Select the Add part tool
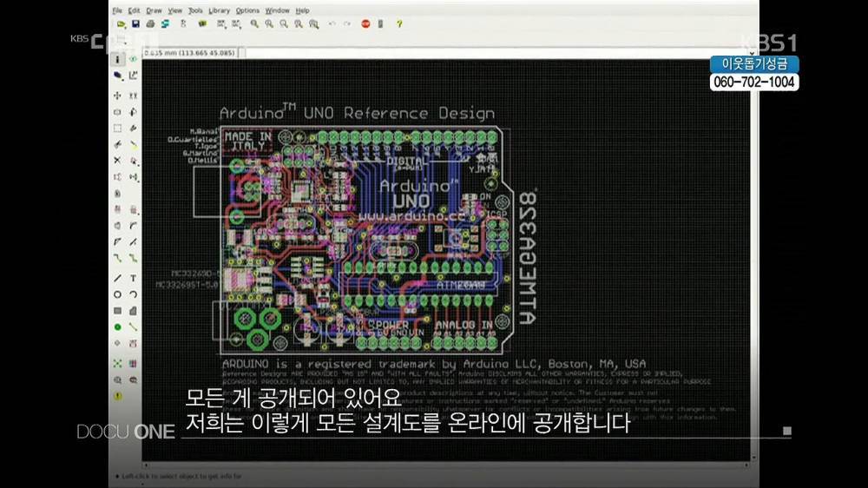This screenshot has width=868, height=488. (x=133, y=162)
